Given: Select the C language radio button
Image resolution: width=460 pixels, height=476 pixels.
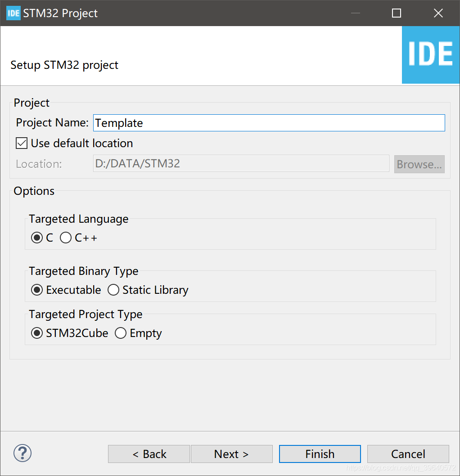Looking at the screenshot, I should [37, 238].
